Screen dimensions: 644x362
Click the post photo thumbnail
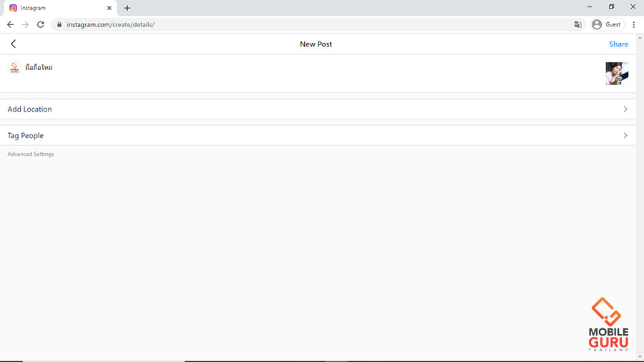tap(616, 73)
